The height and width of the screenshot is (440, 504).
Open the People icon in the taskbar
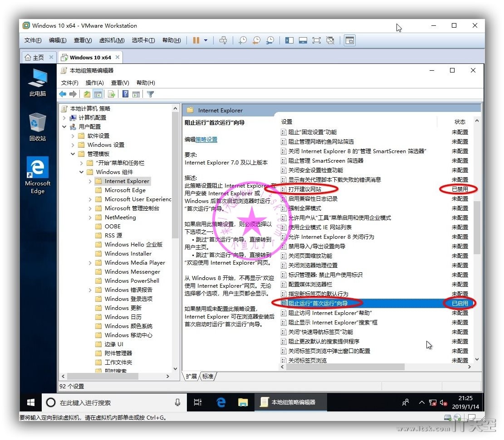(x=406, y=402)
